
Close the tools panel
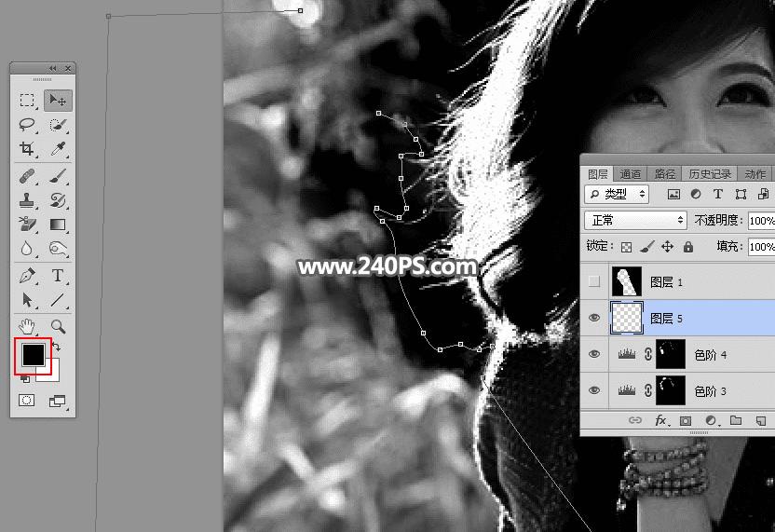click(68, 68)
